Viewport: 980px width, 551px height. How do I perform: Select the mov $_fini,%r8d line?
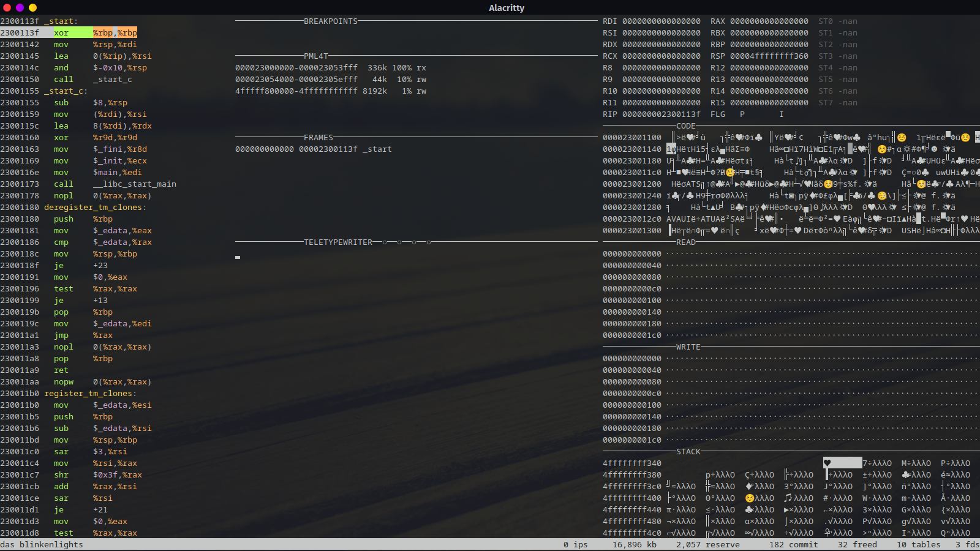pyautogui.click(x=73, y=149)
